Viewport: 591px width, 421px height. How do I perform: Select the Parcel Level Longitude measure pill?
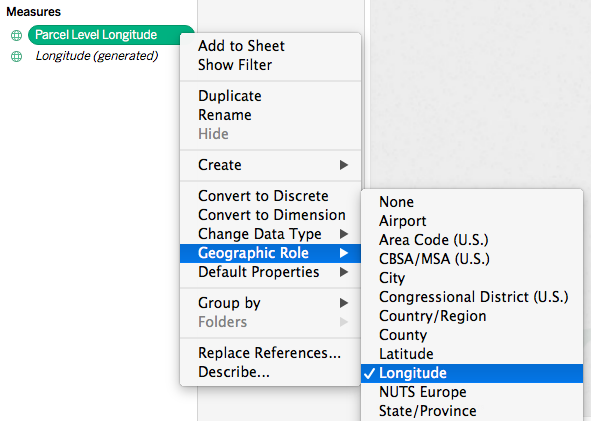point(111,35)
